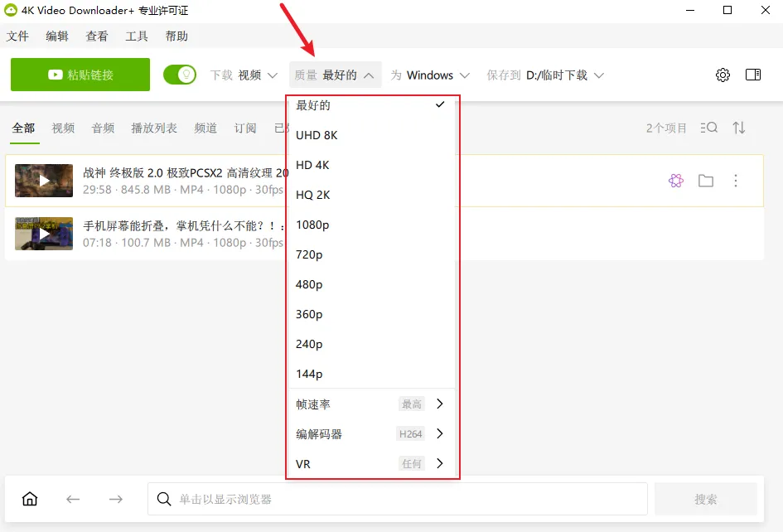The height and width of the screenshot is (532, 783).
Task: Click the browser forward arrow
Action: (116, 499)
